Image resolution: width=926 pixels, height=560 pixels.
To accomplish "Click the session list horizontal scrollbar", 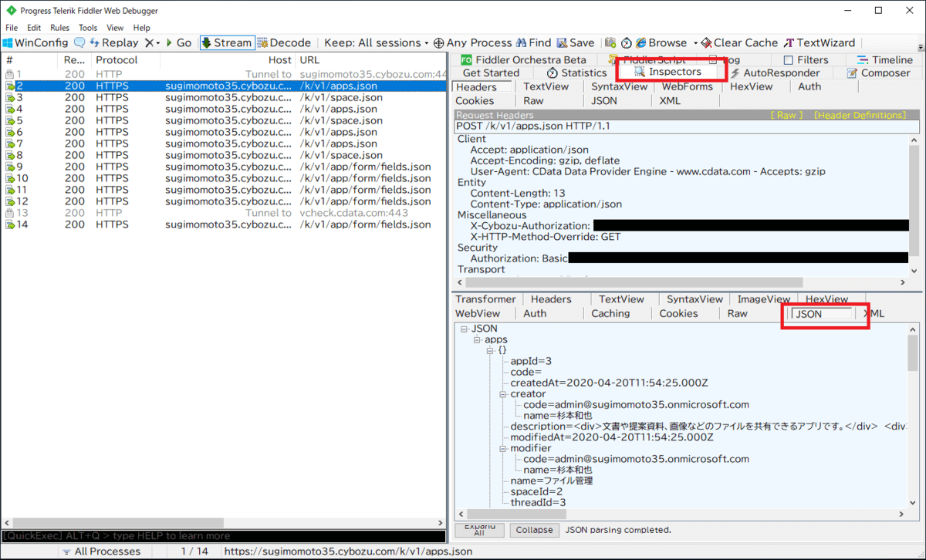I will (x=223, y=521).
